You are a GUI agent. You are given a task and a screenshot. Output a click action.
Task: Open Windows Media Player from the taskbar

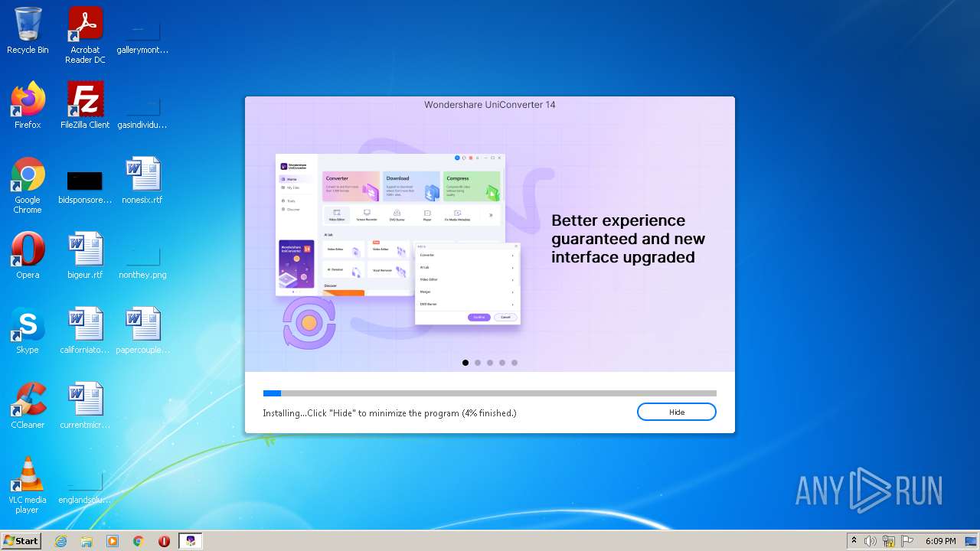point(113,541)
